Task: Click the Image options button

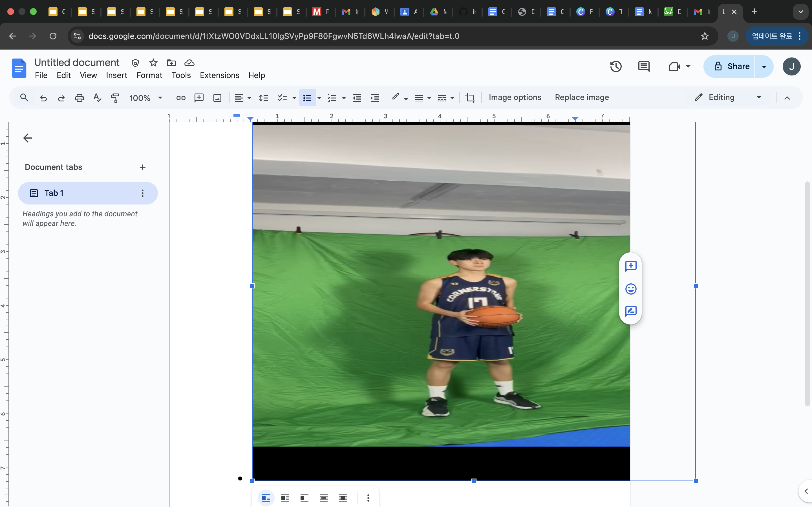Action: pyautogui.click(x=515, y=97)
